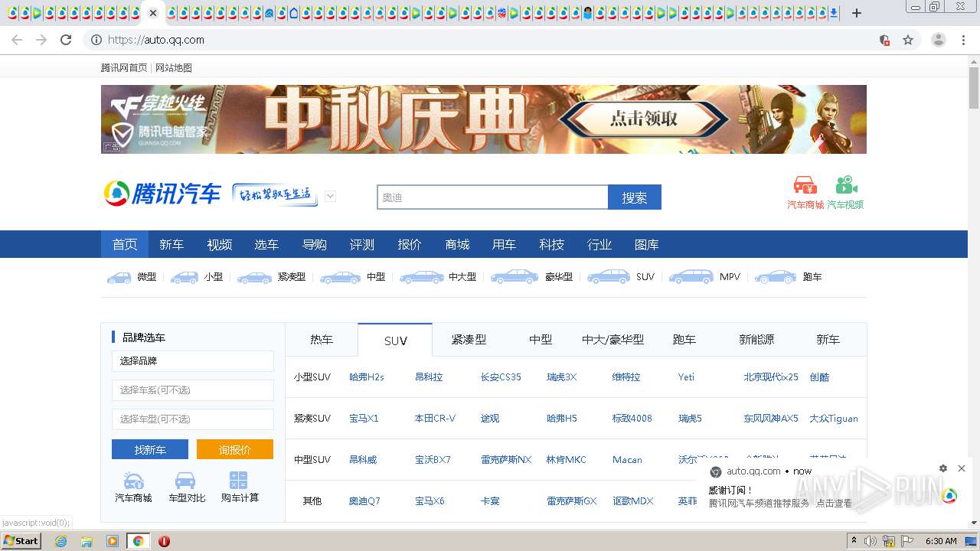Expand the dropdown arrow beside the slogan
This screenshot has width=980, height=551.
(x=330, y=197)
